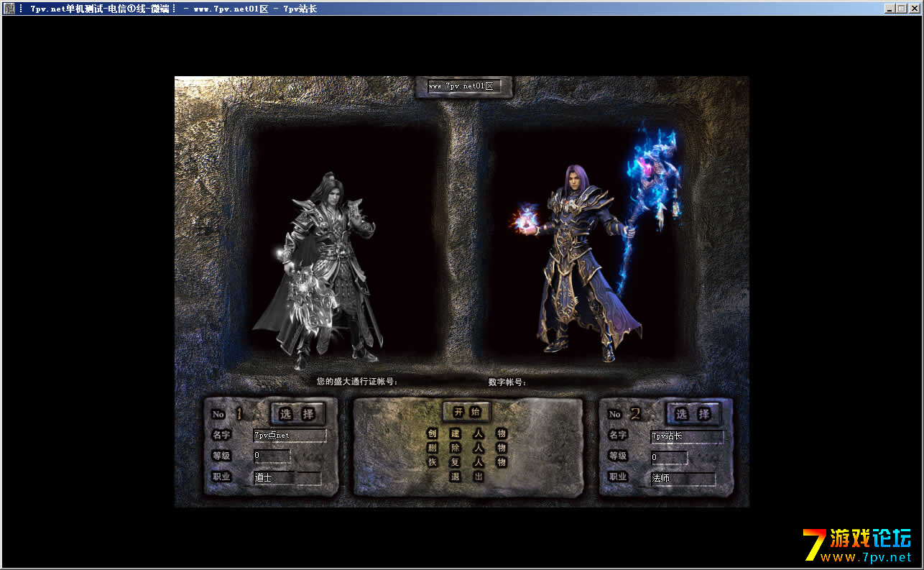Viewport: 924px width, 570px height.
Task: Click the 名字 label in slot No 2
Action: (618, 435)
